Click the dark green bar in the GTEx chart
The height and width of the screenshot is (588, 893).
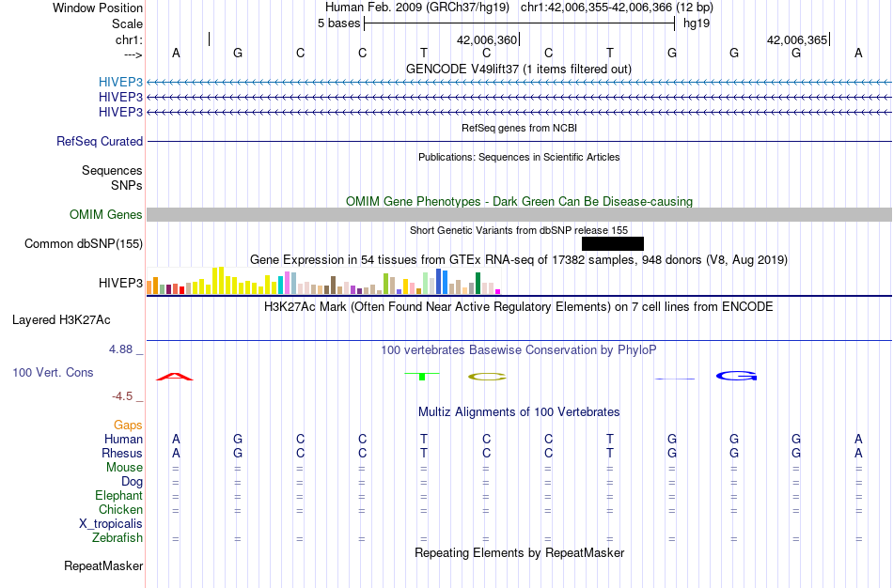tap(478, 284)
